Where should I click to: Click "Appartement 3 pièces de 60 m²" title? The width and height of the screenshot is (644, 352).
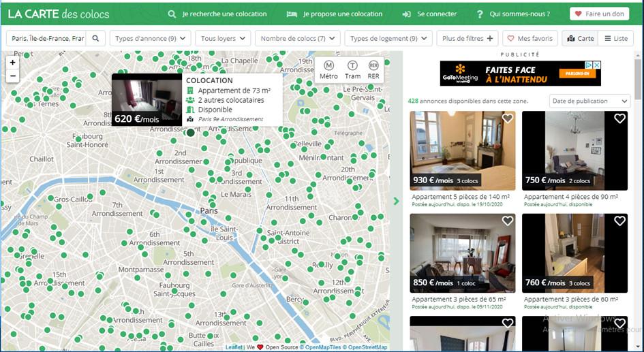(571, 300)
